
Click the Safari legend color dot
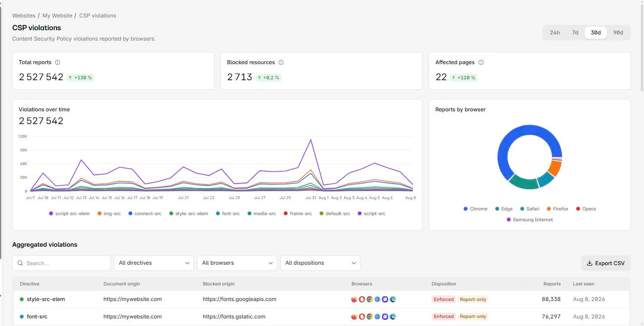(x=522, y=209)
